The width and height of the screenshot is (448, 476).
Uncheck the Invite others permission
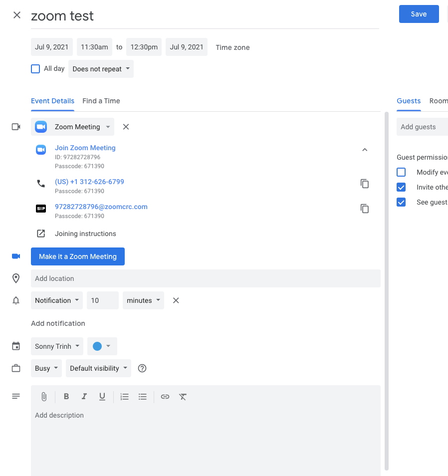pos(401,187)
